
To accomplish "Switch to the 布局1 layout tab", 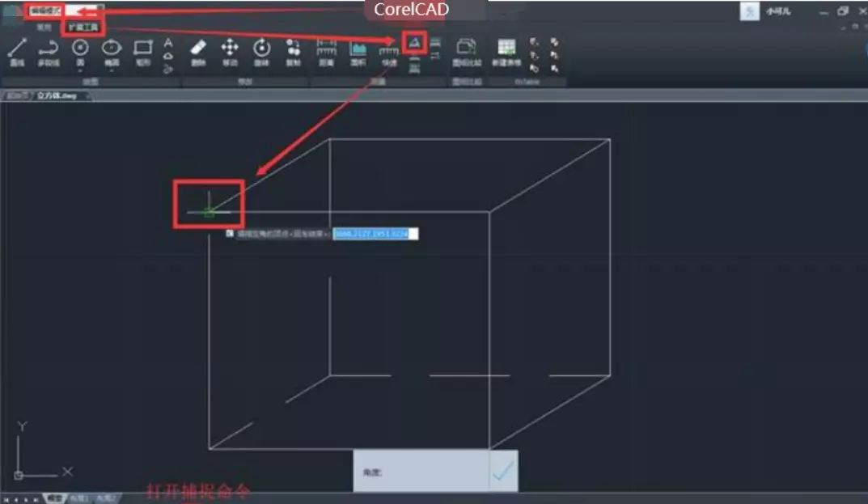I will click(78, 498).
